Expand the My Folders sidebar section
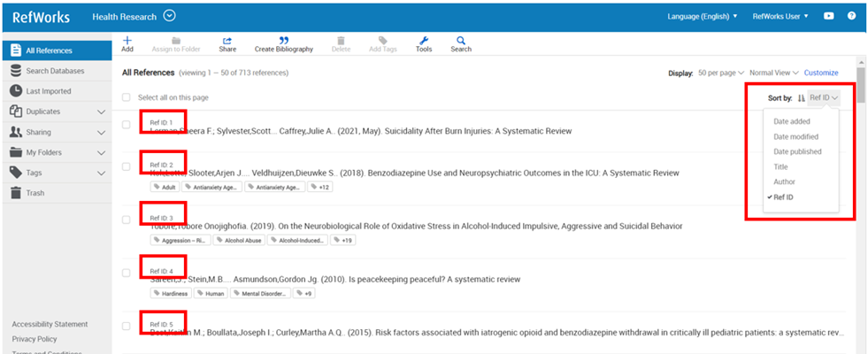The width and height of the screenshot is (868, 354). 101,152
